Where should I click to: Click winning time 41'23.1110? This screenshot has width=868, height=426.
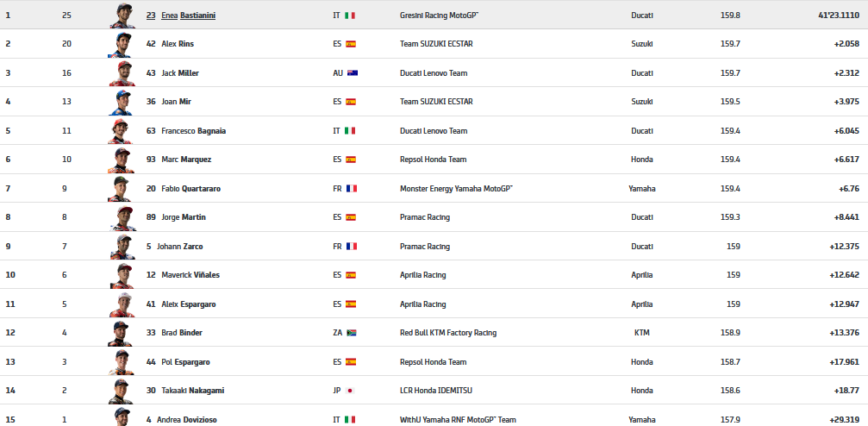pyautogui.click(x=839, y=16)
